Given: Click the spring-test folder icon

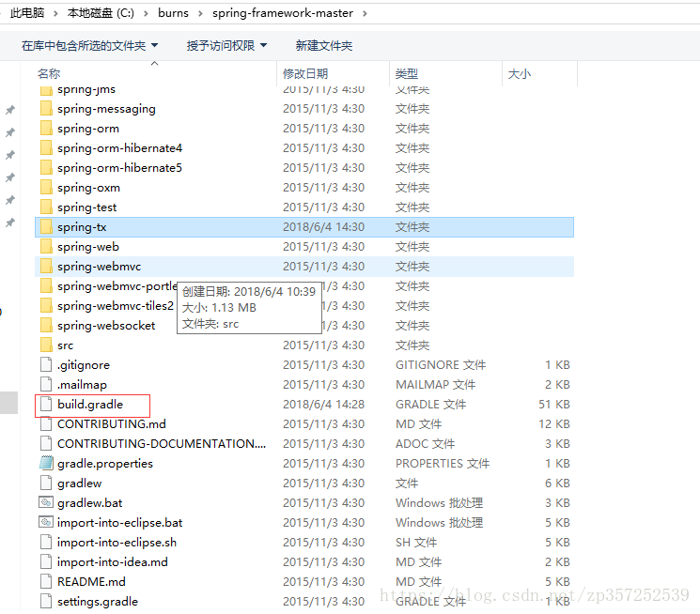Looking at the screenshot, I should pos(46,207).
